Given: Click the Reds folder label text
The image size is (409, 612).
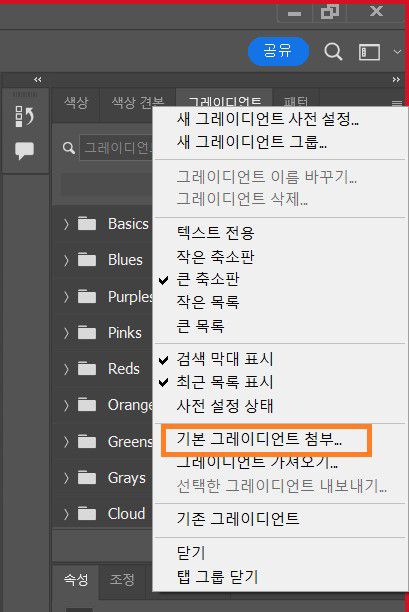Looking at the screenshot, I should click(x=124, y=369).
